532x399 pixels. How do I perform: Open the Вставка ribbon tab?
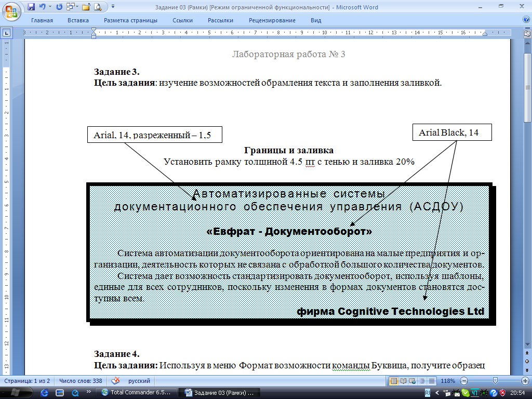tap(78, 20)
